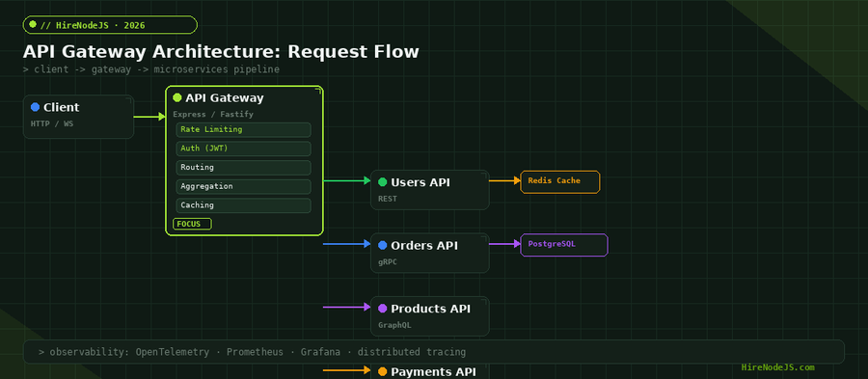This screenshot has height=379, width=868.
Task: Click the Express / Fastify subtitle
Action: point(213,114)
